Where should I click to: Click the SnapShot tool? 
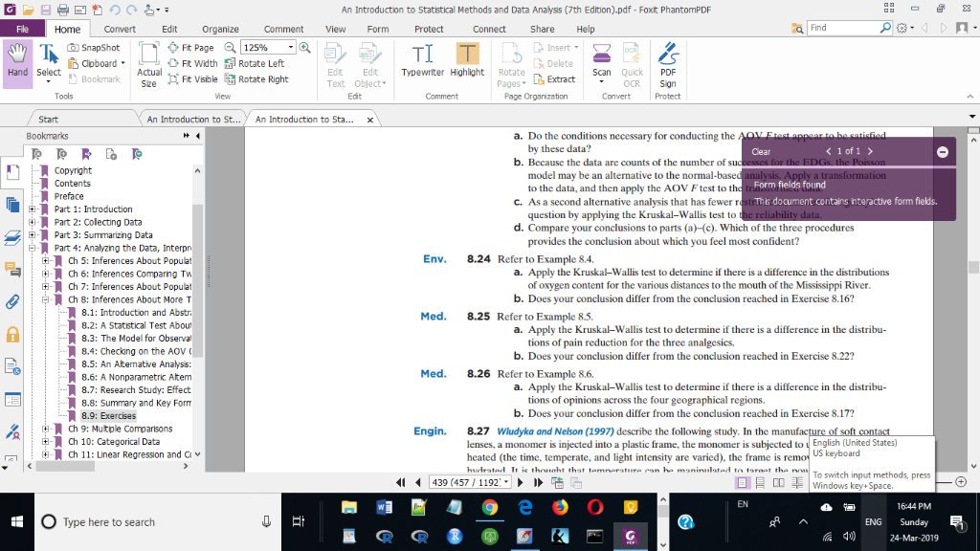pyautogui.click(x=94, y=48)
